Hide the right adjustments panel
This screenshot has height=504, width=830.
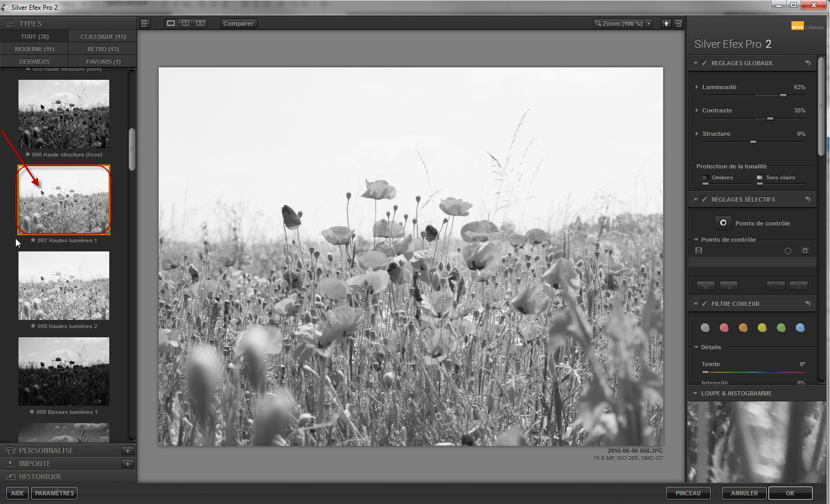678,23
